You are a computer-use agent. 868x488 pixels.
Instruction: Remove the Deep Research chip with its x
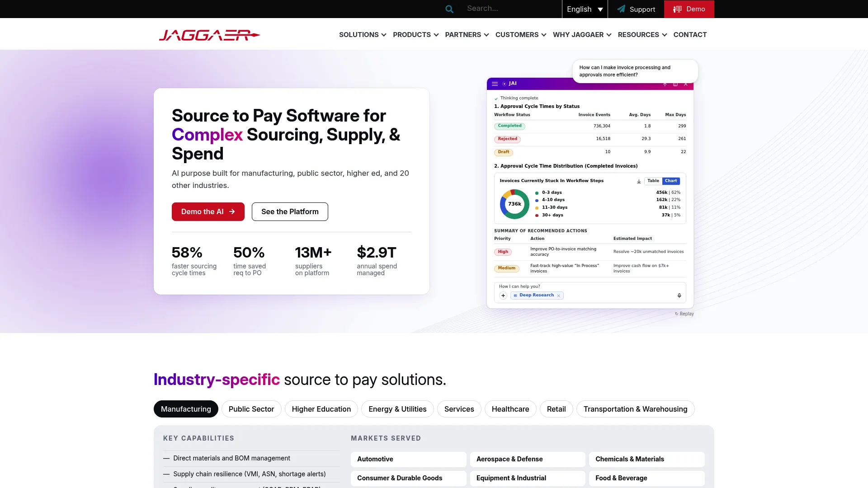(559, 296)
